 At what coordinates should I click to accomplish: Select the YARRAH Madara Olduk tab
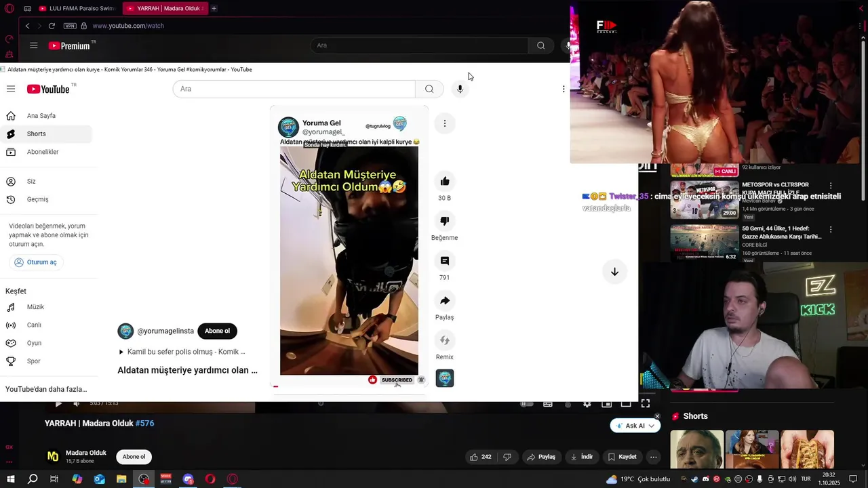[165, 8]
